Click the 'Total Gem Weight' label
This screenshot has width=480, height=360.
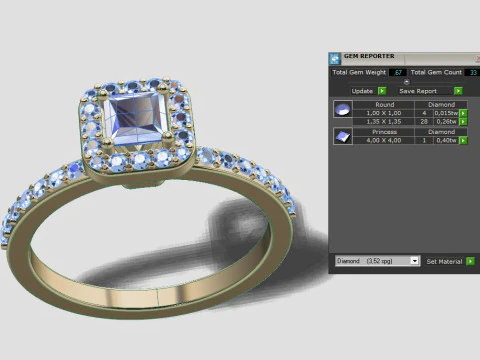click(x=359, y=72)
